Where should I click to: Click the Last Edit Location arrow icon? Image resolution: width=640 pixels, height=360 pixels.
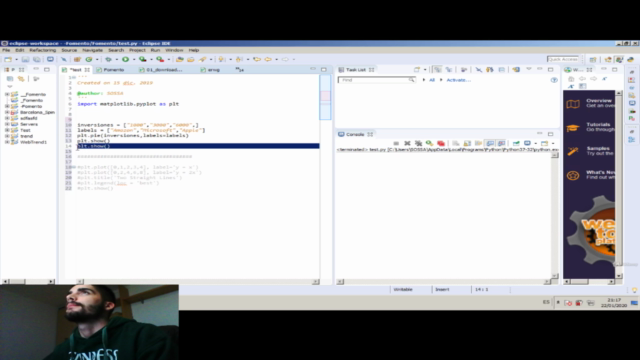257,60
